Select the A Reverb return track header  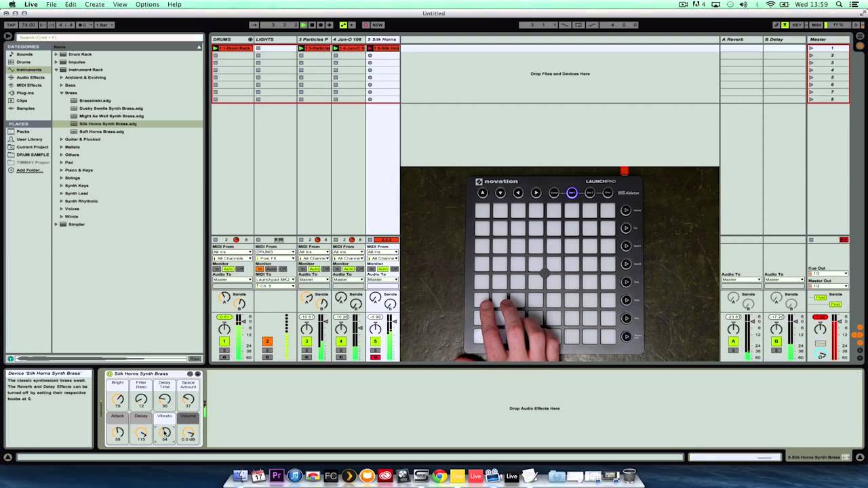point(741,39)
